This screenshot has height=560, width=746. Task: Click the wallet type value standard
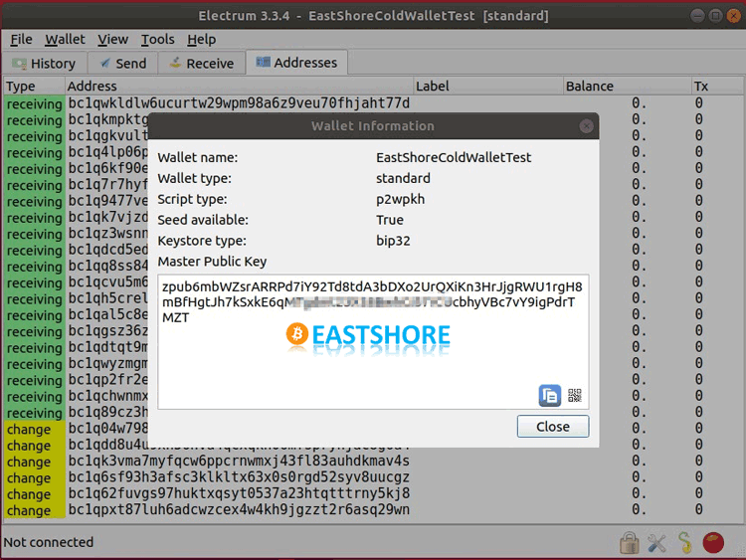click(x=403, y=178)
